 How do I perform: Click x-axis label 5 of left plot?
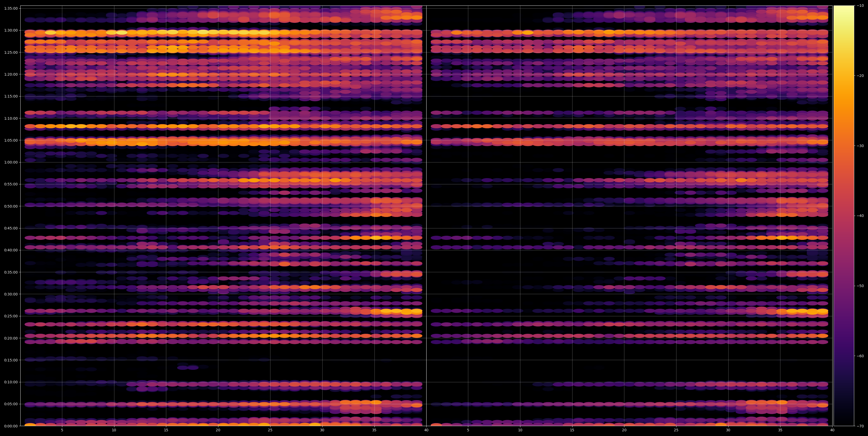click(62, 430)
